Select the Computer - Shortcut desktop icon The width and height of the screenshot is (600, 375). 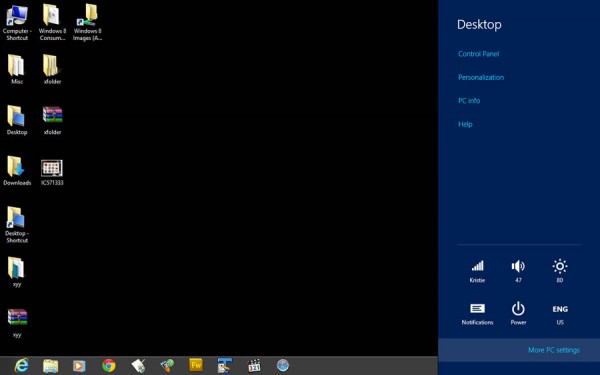(x=17, y=23)
